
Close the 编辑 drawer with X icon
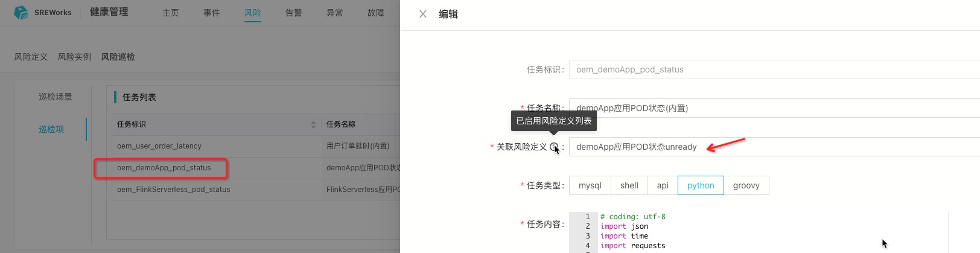(423, 14)
